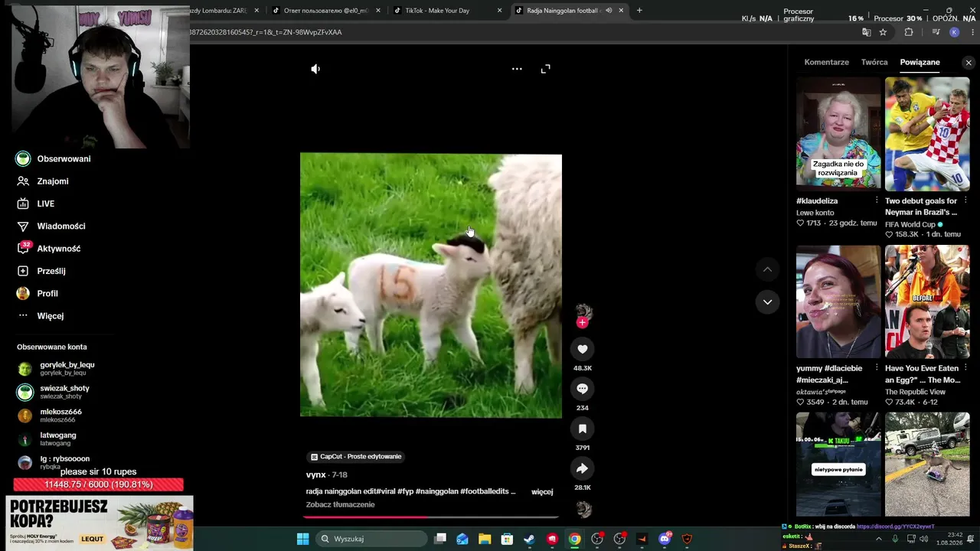The width and height of the screenshot is (980, 551).
Task: Open the vynx creator profile name
Action: point(315,475)
